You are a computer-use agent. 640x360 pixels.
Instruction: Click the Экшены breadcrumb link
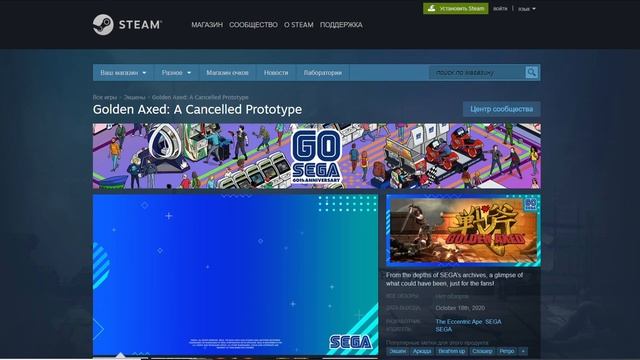click(134, 97)
